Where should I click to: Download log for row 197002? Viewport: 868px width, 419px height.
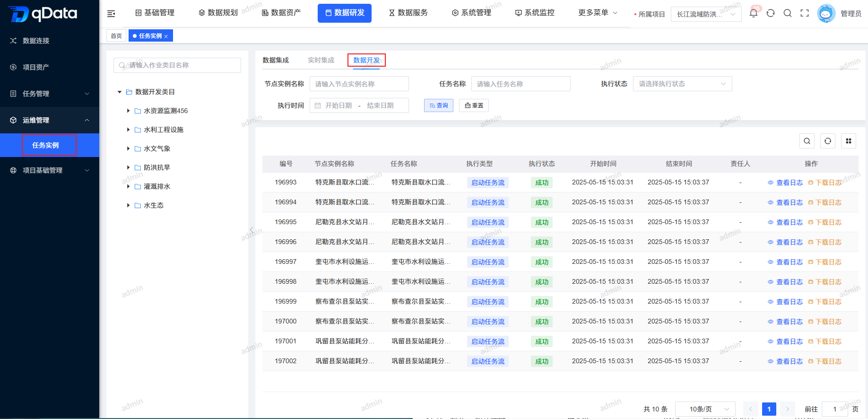coord(825,361)
